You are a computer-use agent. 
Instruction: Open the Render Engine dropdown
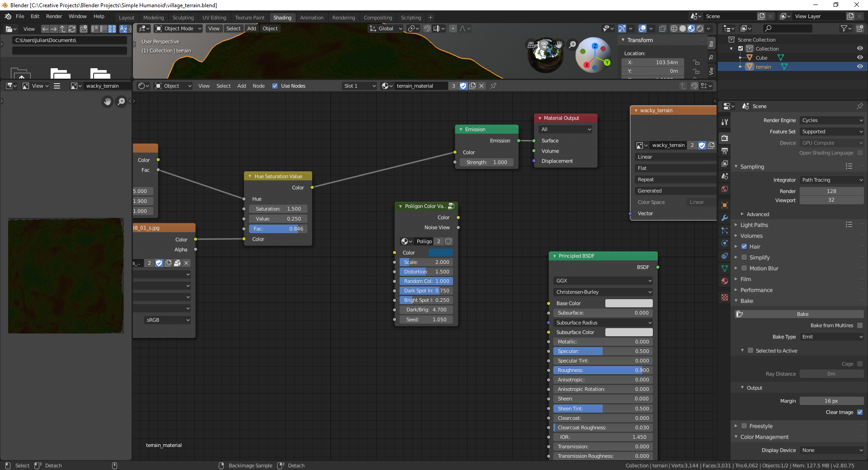point(832,120)
